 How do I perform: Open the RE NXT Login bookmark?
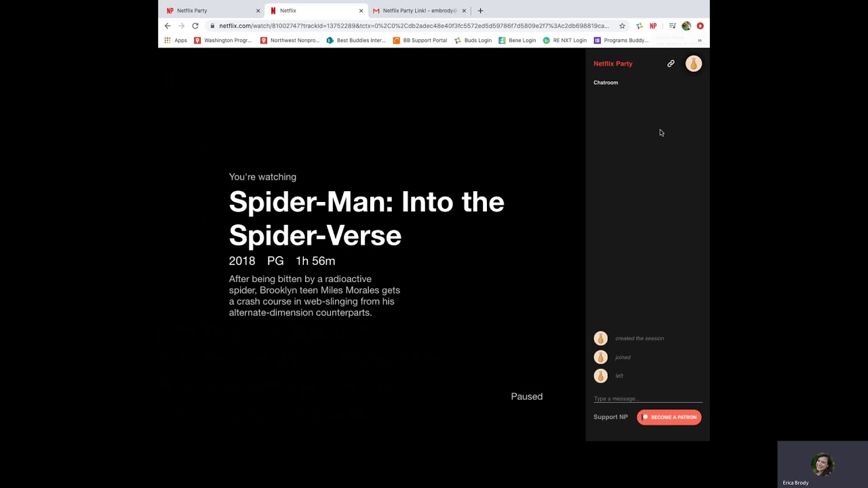tap(565, 41)
